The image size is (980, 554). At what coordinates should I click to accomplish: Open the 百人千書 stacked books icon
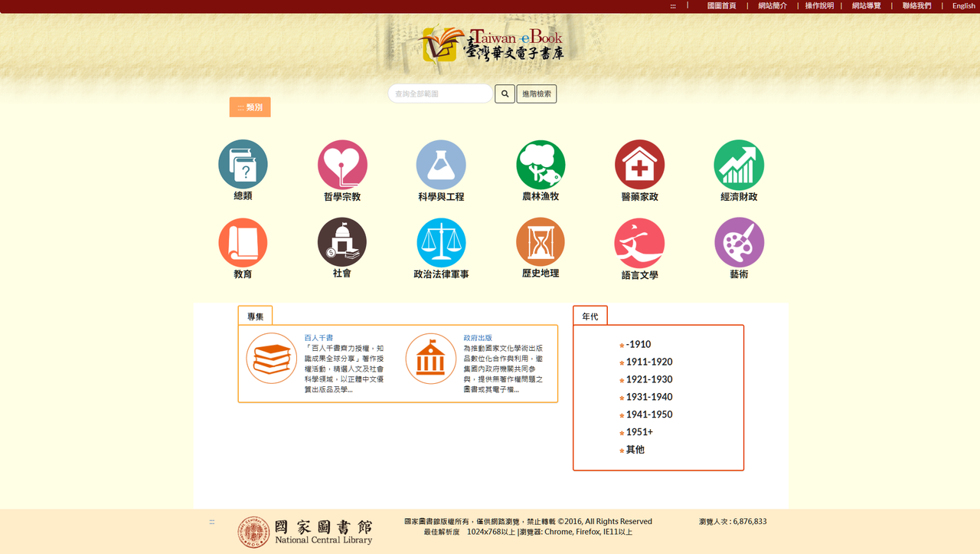(272, 359)
